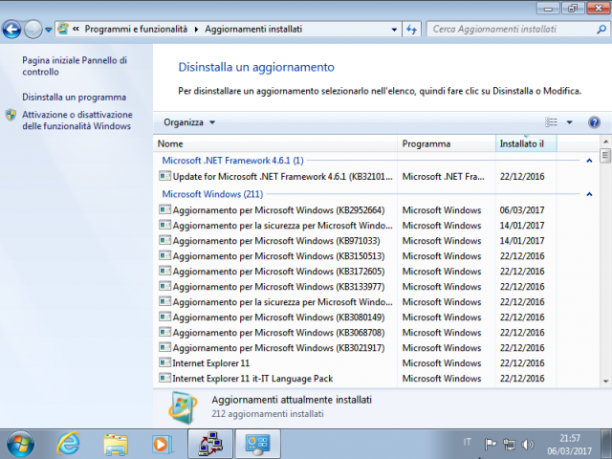Open the volume speaker tray icon
The height and width of the screenshot is (459, 612).
528,444
